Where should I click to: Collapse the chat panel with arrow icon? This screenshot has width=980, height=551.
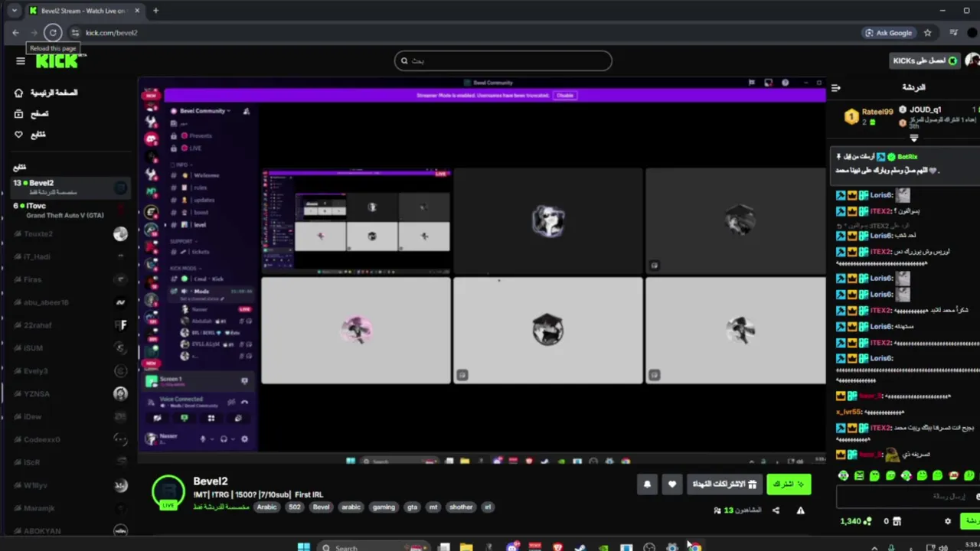click(x=836, y=88)
